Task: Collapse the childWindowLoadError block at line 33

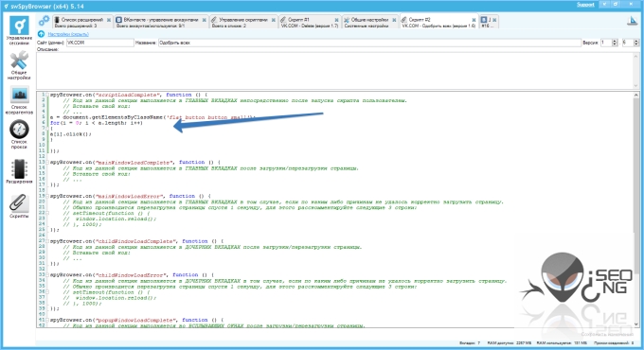Action: [47, 275]
